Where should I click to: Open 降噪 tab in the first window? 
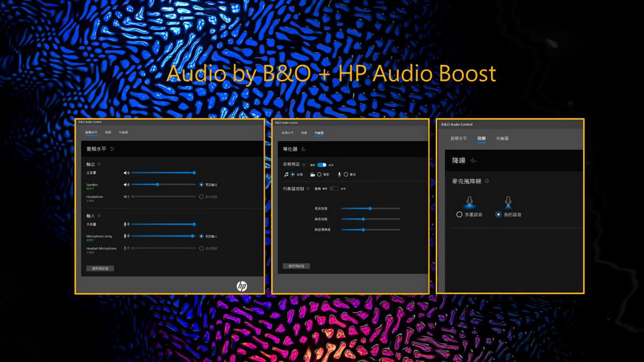coord(108,132)
